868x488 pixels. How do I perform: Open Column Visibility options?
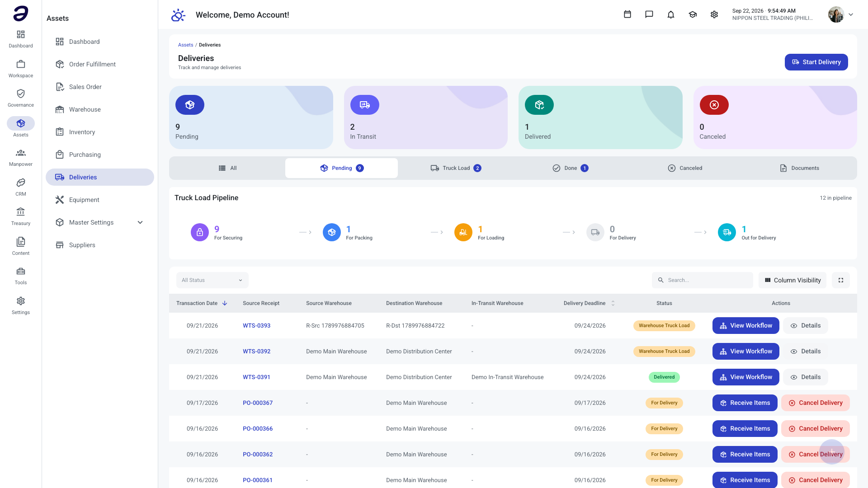click(x=793, y=280)
